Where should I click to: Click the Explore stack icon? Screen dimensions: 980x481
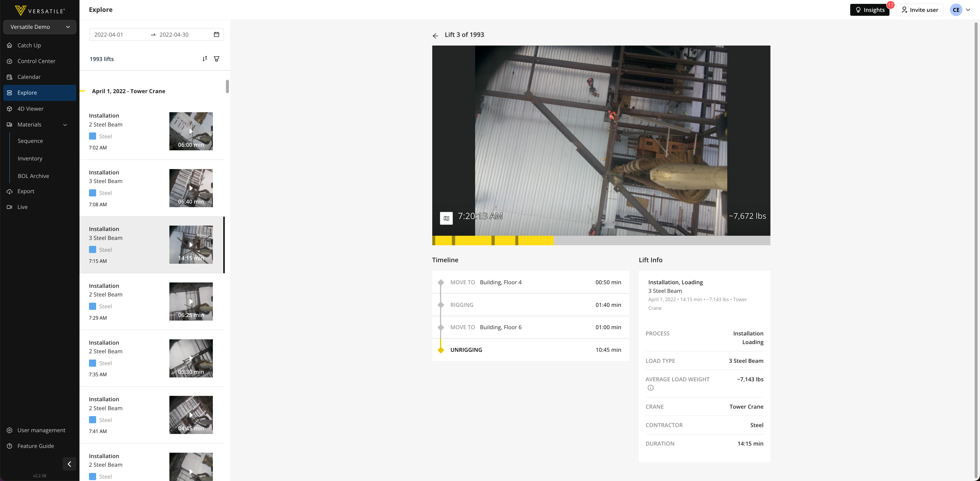coord(10,93)
